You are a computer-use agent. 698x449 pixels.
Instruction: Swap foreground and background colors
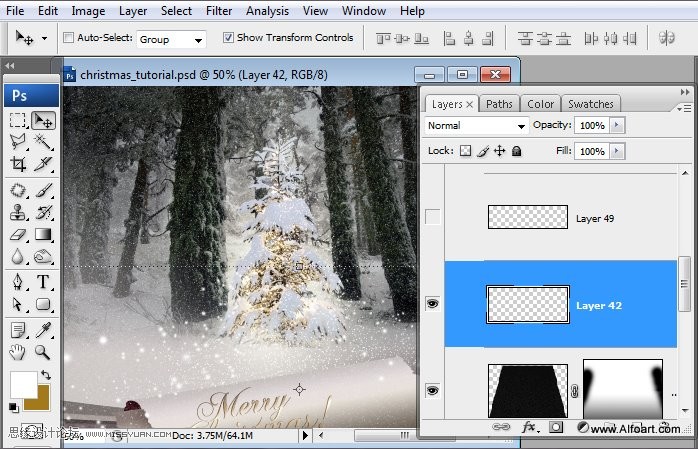[x=46, y=375]
